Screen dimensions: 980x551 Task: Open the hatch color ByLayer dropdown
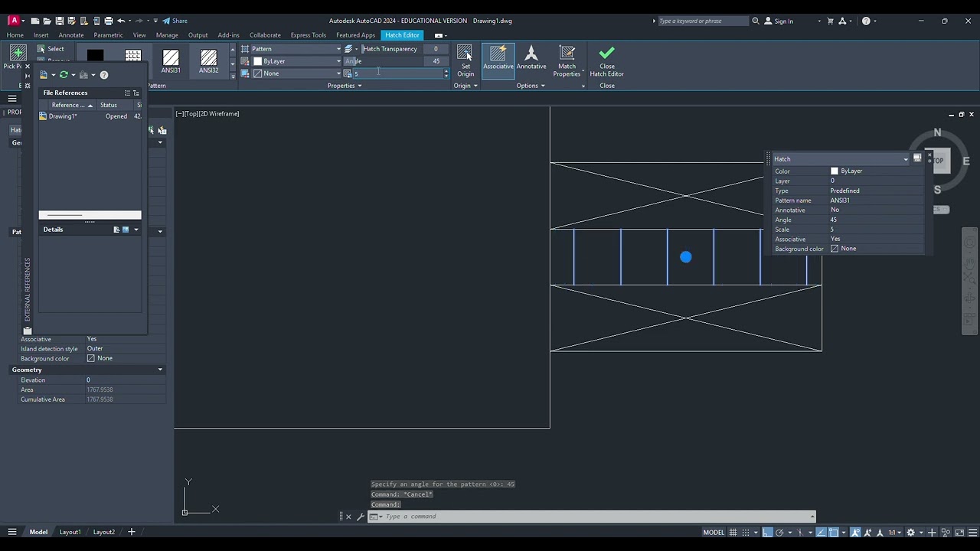click(296, 61)
